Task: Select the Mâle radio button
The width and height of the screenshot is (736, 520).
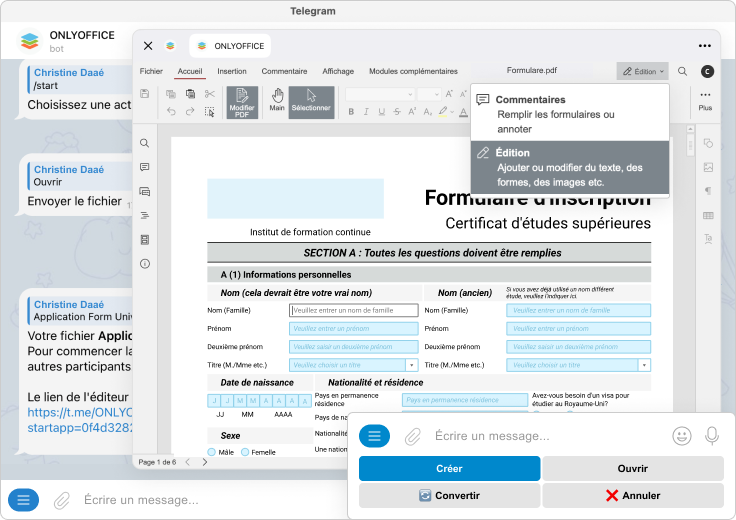Action: coord(211,452)
